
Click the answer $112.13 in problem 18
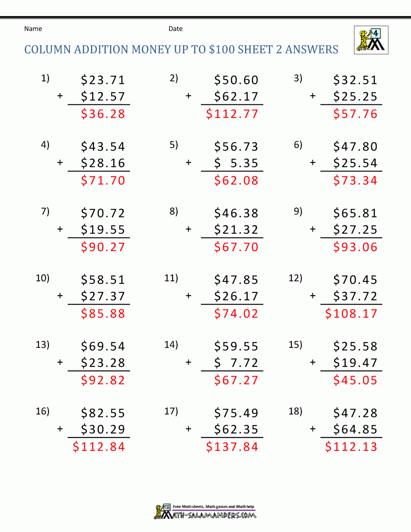click(351, 447)
